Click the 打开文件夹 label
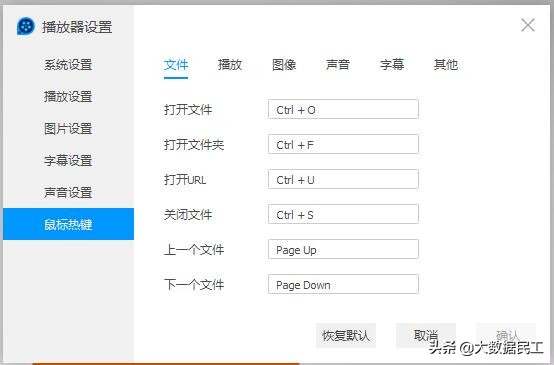 point(194,145)
